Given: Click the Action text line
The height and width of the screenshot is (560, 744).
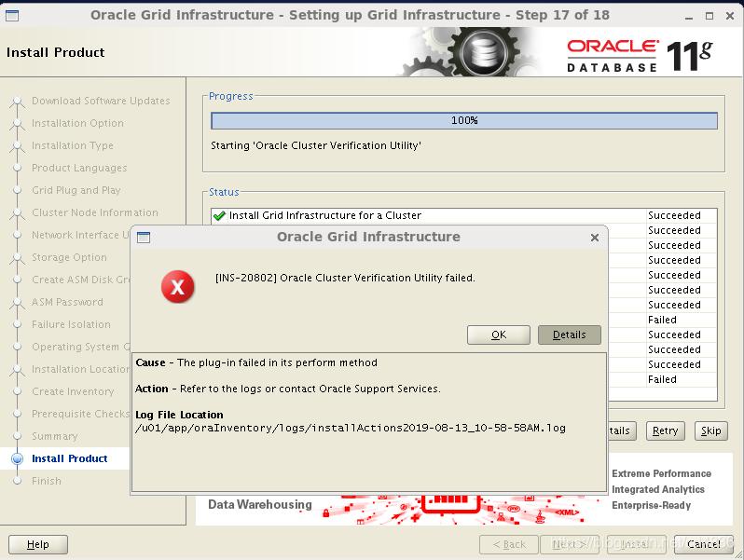Looking at the screenshot, I should (x=287, y=389).
